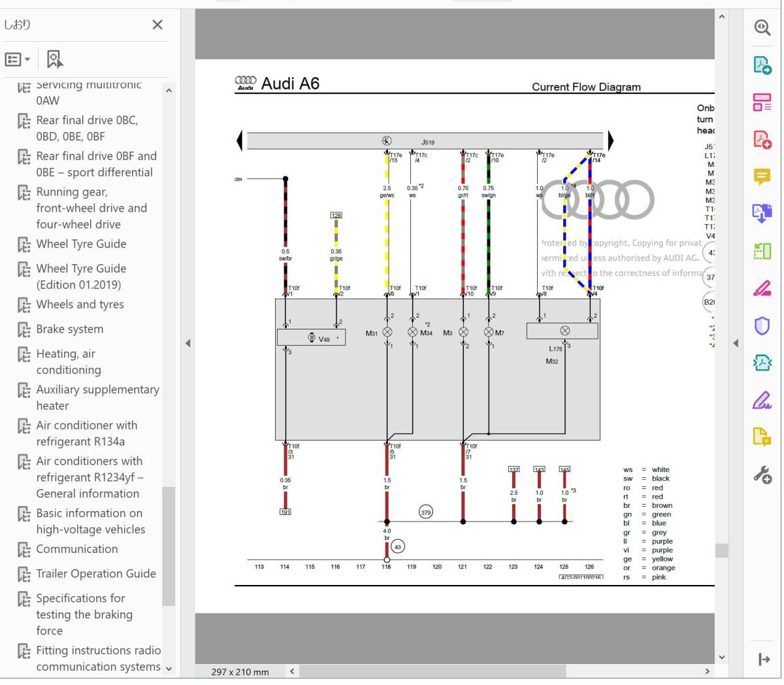Open the purple Fill & Sign tool
784x685 pixels.
(762, 400)
